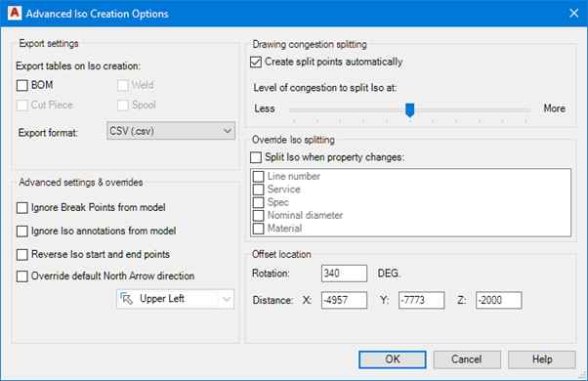Check the Nominal diameter property box
Image resolution: width=588 pixels, height=381 pixels.
pyautogui.click(x=259, y=216)
